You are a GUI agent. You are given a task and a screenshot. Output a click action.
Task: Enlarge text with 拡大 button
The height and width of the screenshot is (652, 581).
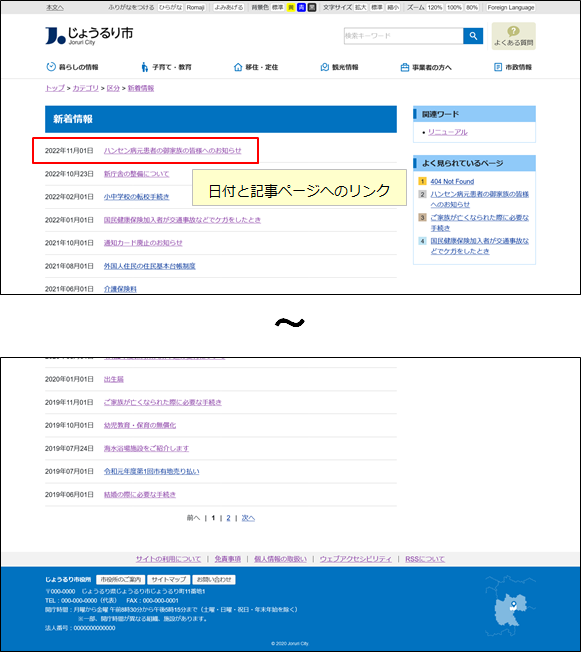point(361,7)
